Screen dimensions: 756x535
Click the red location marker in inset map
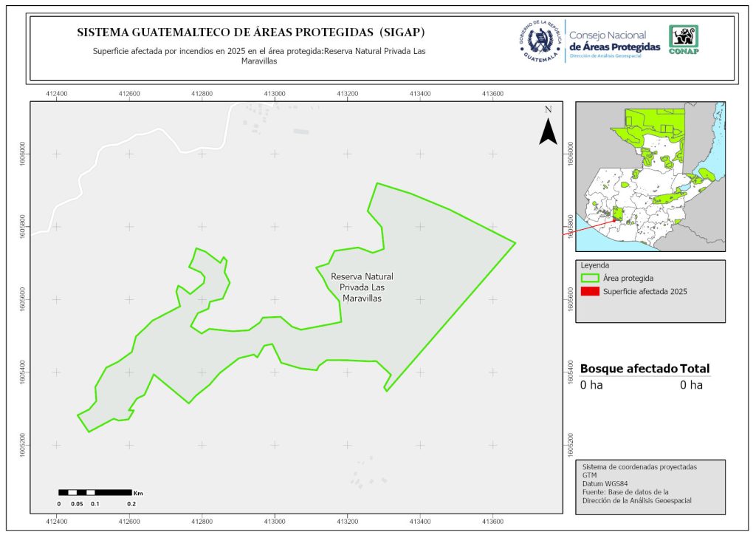pyautogui.click(x=614, y=218)
